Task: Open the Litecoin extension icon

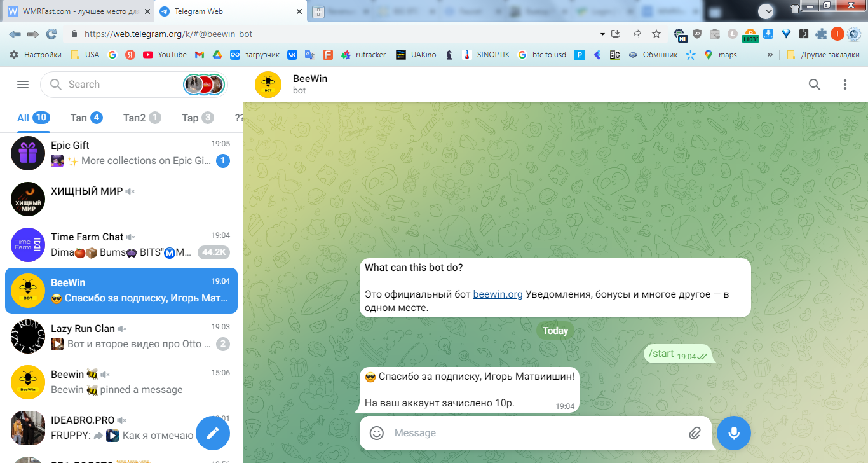Action: pyautogui.click(x=733, y=34)
